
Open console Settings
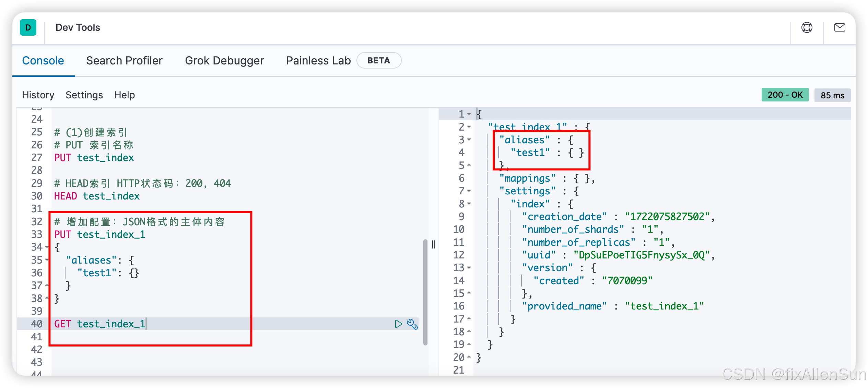point(84,95)
